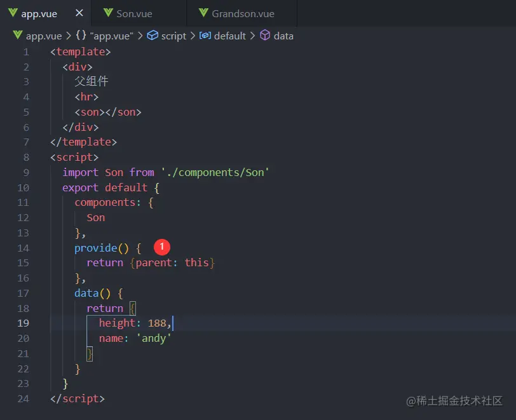Click data cube icon in breadcrumb
Image resolution: width=516 pixels, height=420 pixels.
click(265, 35)
